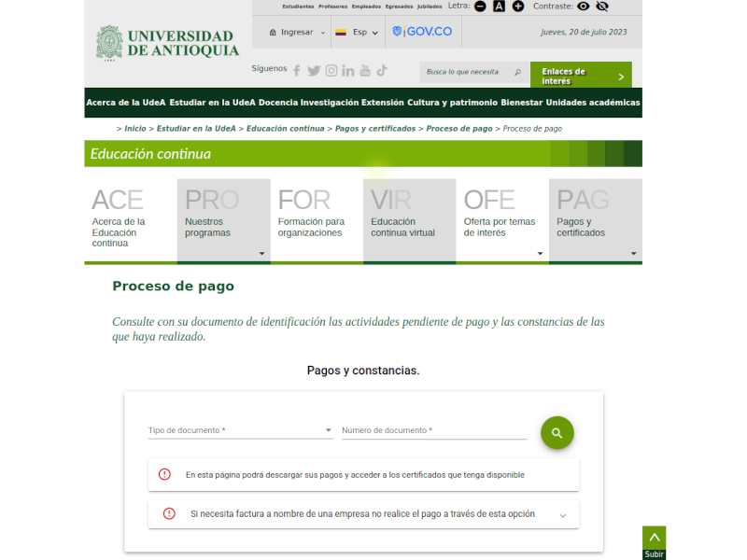The width and height of the screenshot is (747, 560).
Task: Open the Cultura y patrimonio menu
Action: coord(452,103)
